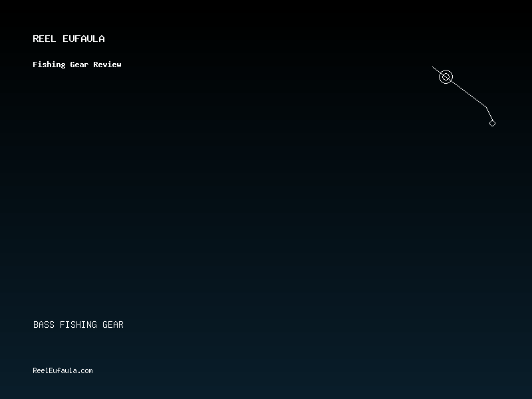Click the word Fishing in the subtitle
The width and height of the screenshot is (532, 399).
(x=49, y=65)
